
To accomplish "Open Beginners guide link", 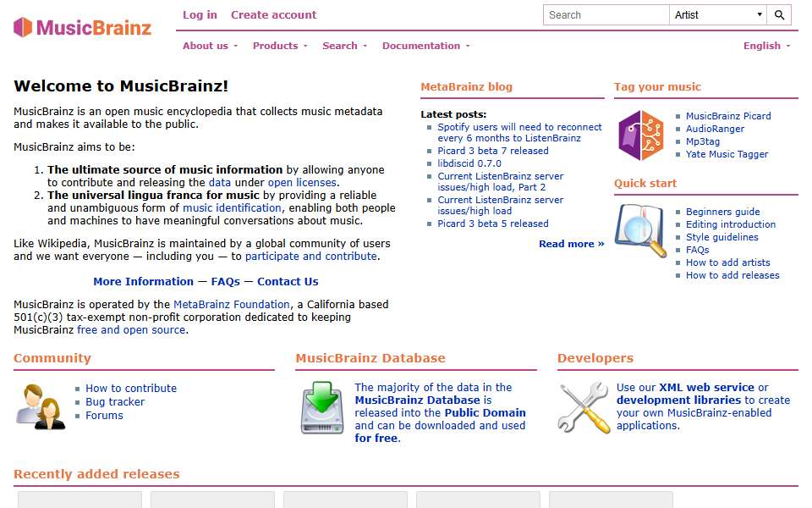I will pos(723,212).
